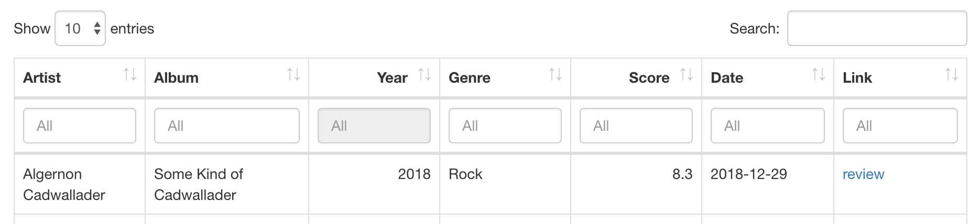Click the Date filter input field
Image resolution: width=980 pixels, height=224 pixels.
point(767,126)
